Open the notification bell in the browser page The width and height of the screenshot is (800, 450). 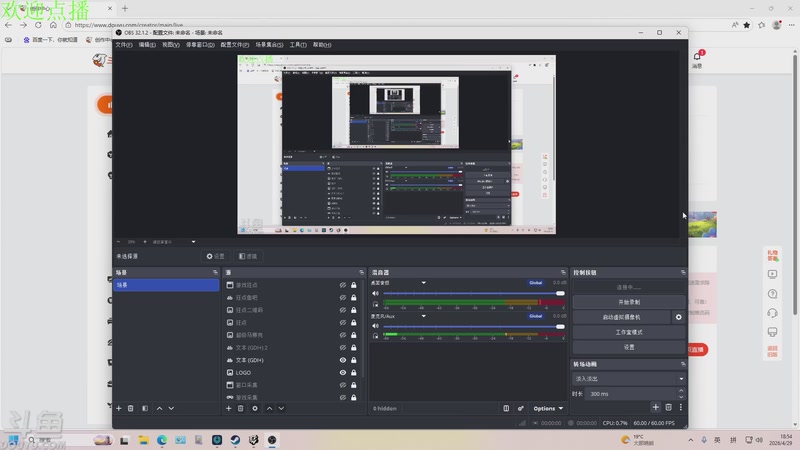pos(697,56)
